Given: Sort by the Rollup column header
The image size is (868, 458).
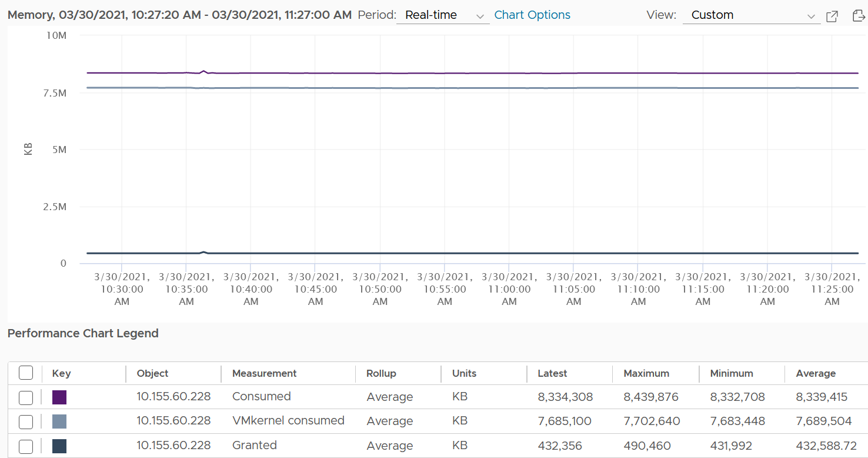Looking at the screenshot, I should (381, 373).
